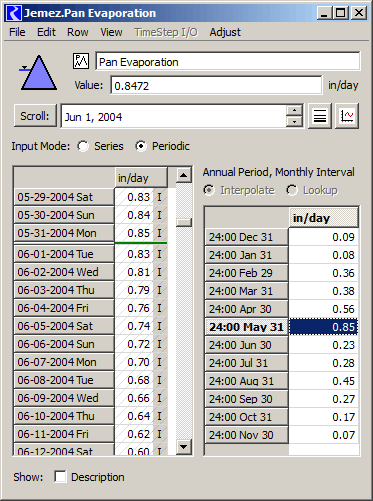Open the Adjust menu
This screenshot has height=501, width=373.
coord(225,32)
